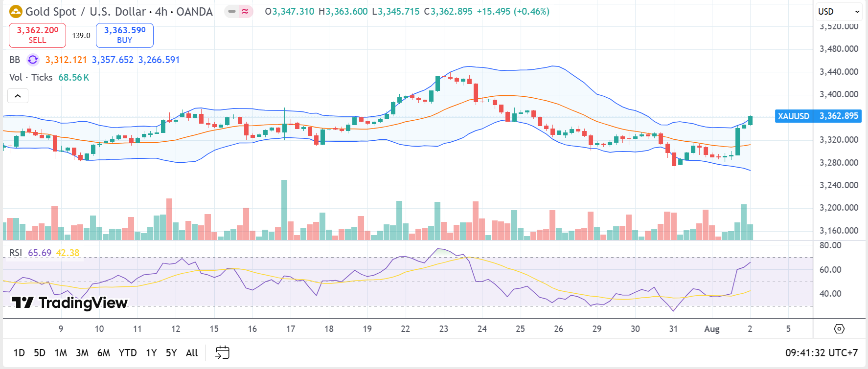Screen dimensions: 868x369
Task: Click the 3,362.200 SELL button
Action: [37, 35]
